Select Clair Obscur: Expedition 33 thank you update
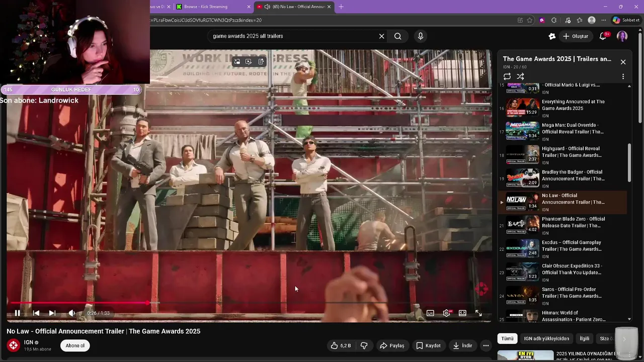This screenshot has width=644, height=362. click(562, 273)
